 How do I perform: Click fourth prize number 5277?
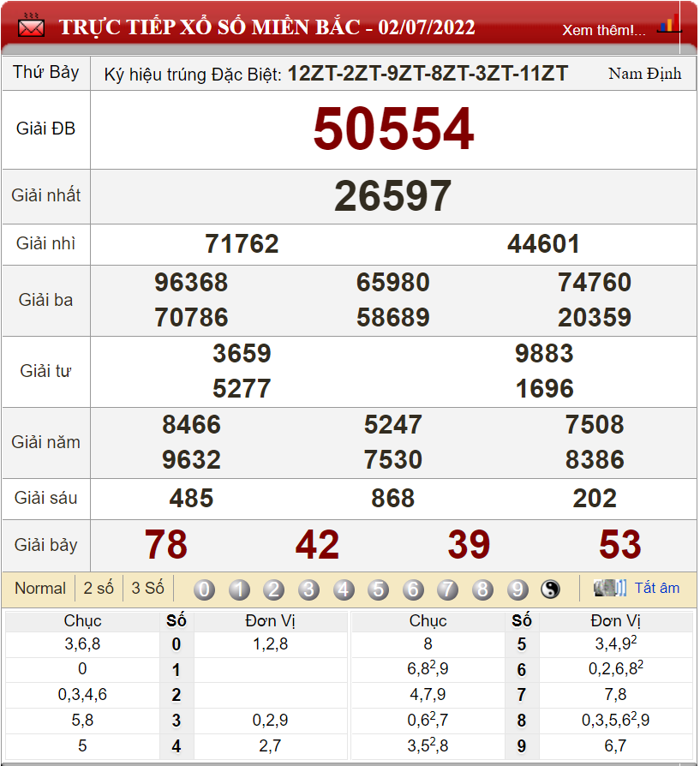(x=242, y=389)
